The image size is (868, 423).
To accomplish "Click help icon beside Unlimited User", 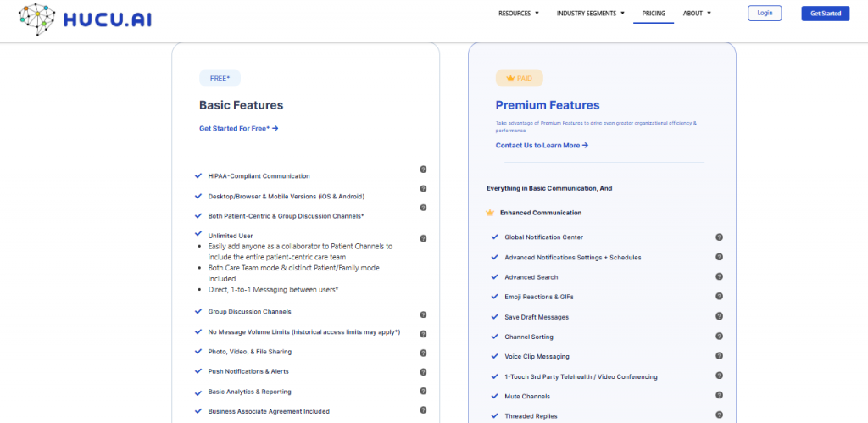I will [x=423, y=238].
